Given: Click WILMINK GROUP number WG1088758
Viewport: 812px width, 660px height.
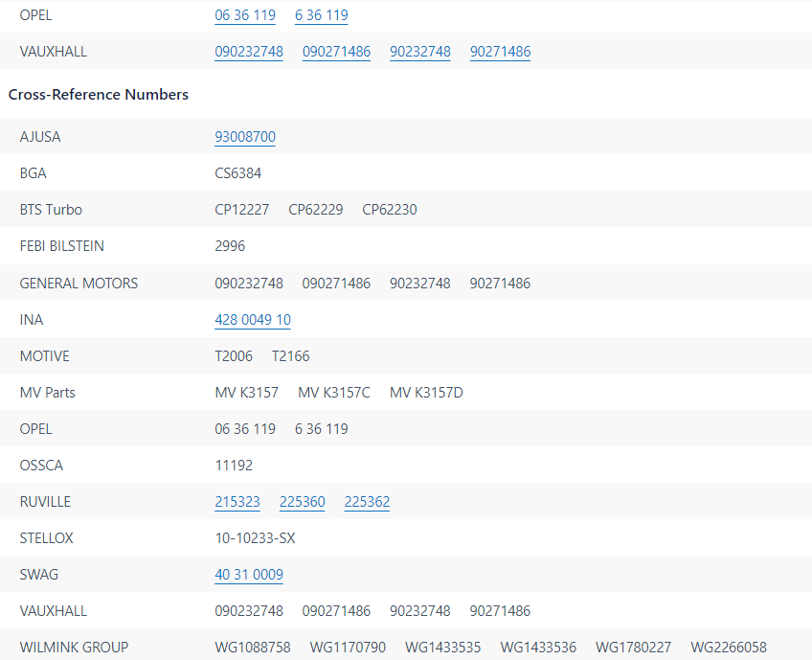Looking at the screenshot, I should click(253, 647).
